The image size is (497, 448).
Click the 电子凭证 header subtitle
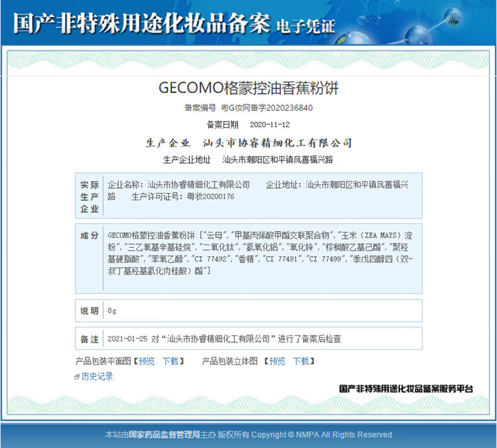[x=306, y=26]
